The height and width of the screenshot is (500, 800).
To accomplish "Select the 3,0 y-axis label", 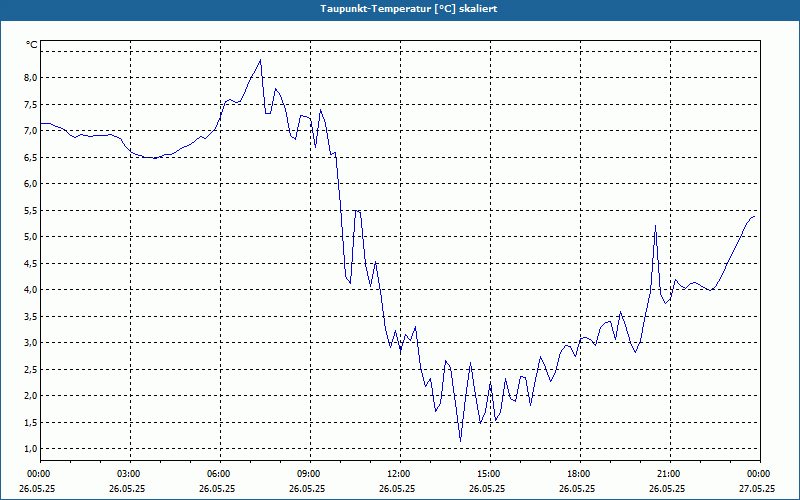I will 31,343.
